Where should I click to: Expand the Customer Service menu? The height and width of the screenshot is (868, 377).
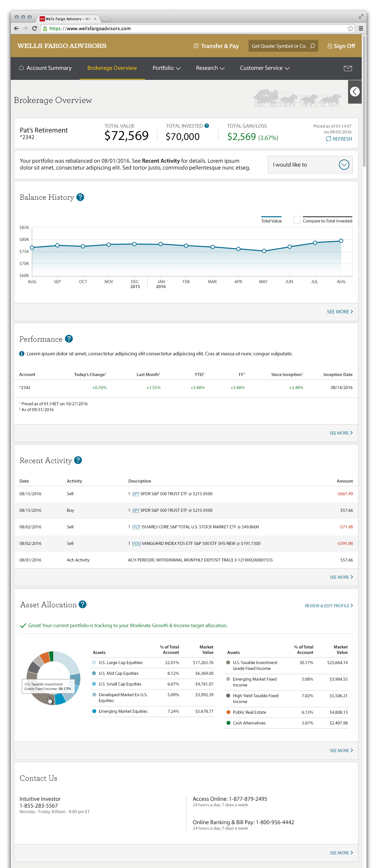click(x=265, y=68)
